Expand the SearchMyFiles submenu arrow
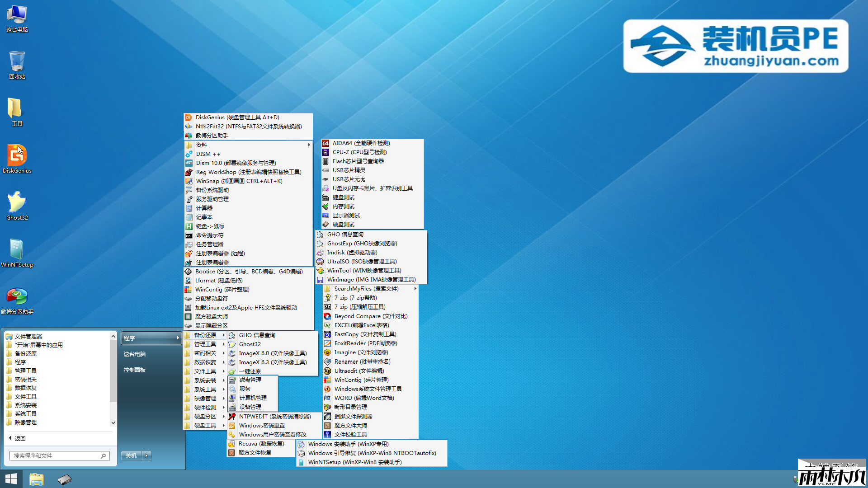Image resolution: width=868 pixels, height=488 pixels. click(x=415, y=288)
